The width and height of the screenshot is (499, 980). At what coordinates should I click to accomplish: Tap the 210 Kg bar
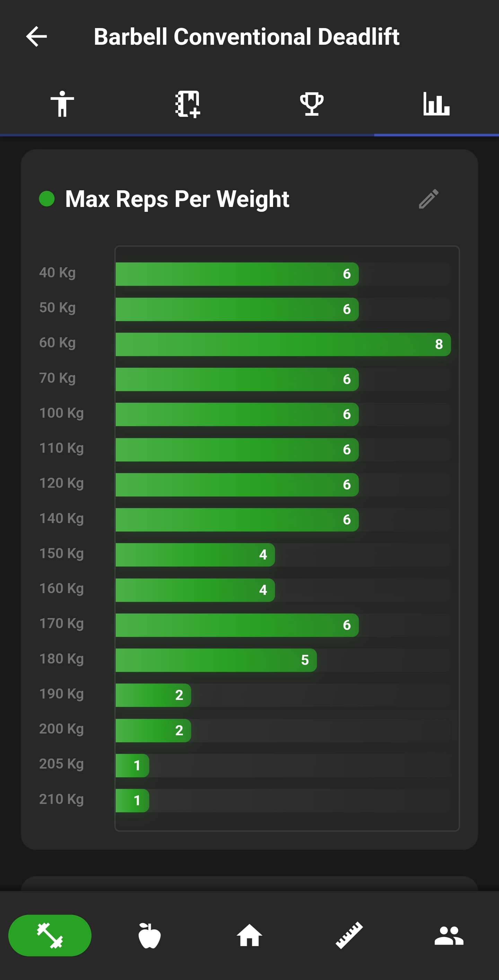[132, 799]
